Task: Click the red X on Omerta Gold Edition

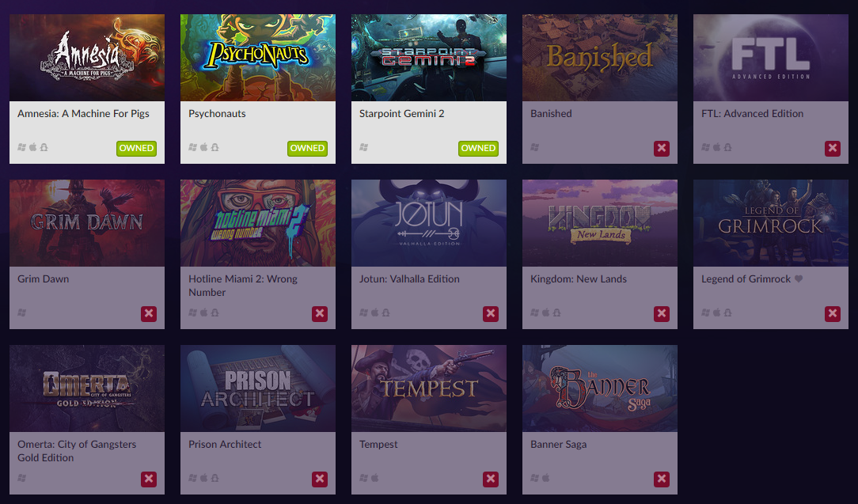Action: [149, 479]
